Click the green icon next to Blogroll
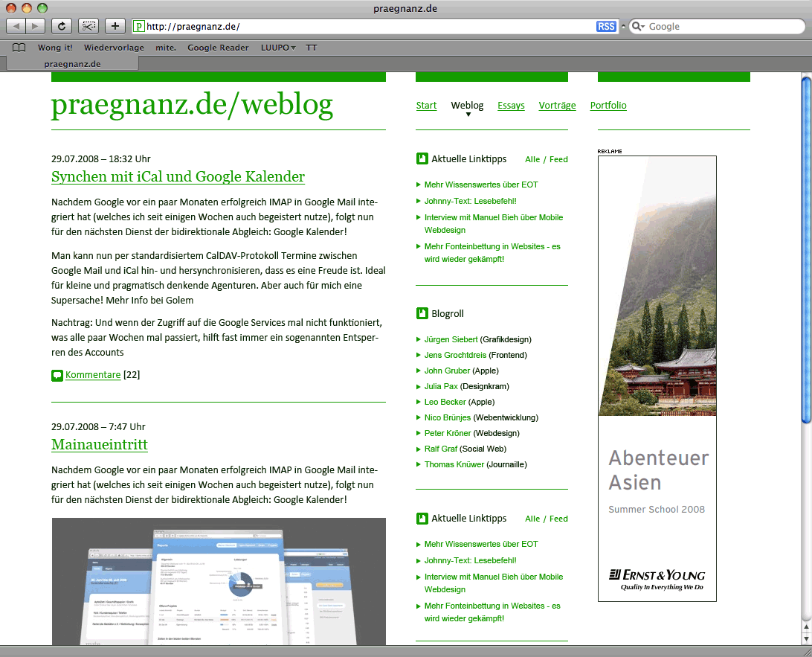Image resolution: width=812 pixels, height=657 pixels. coord(422,313)
